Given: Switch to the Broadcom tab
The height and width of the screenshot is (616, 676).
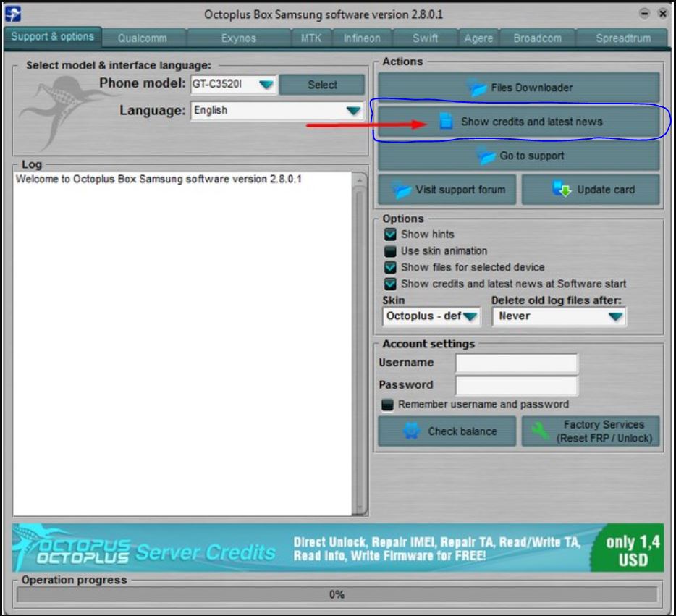Looking at the screenshot, I should pos(538,38).
